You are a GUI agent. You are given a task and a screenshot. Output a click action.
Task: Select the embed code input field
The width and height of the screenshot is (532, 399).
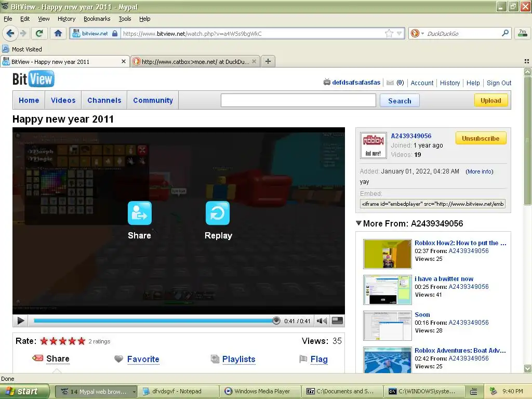click(433, 204)
